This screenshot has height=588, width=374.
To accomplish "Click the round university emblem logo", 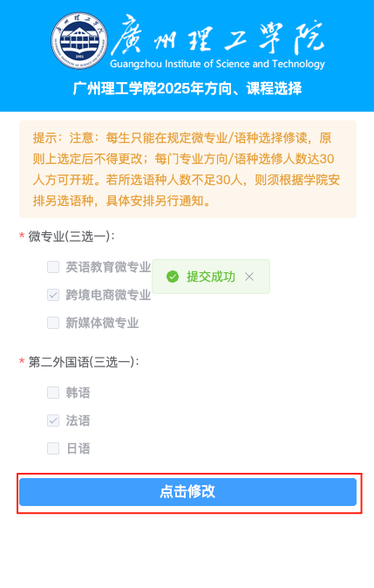I will pos(79,40).
